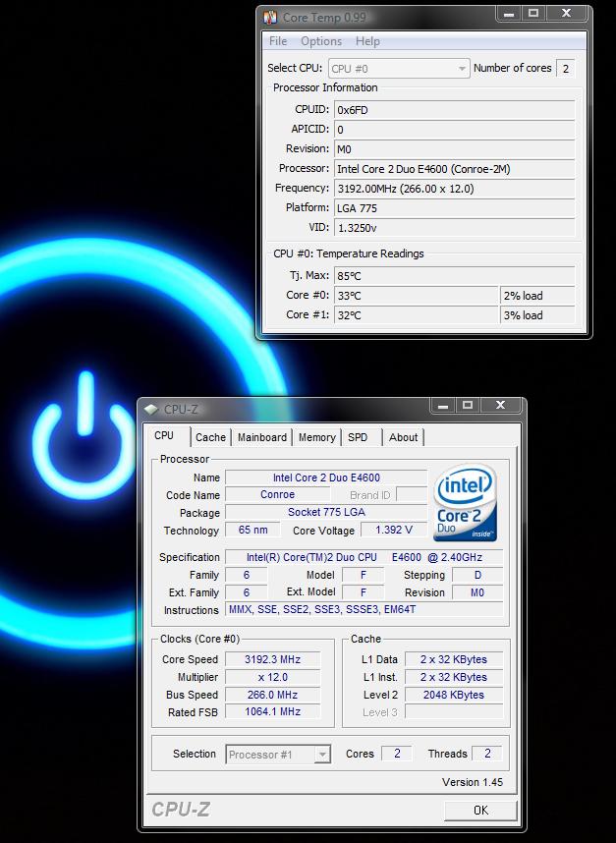
Task: Click the Core Voltage value 1.392 V
Action: click(x=394, y=531)
